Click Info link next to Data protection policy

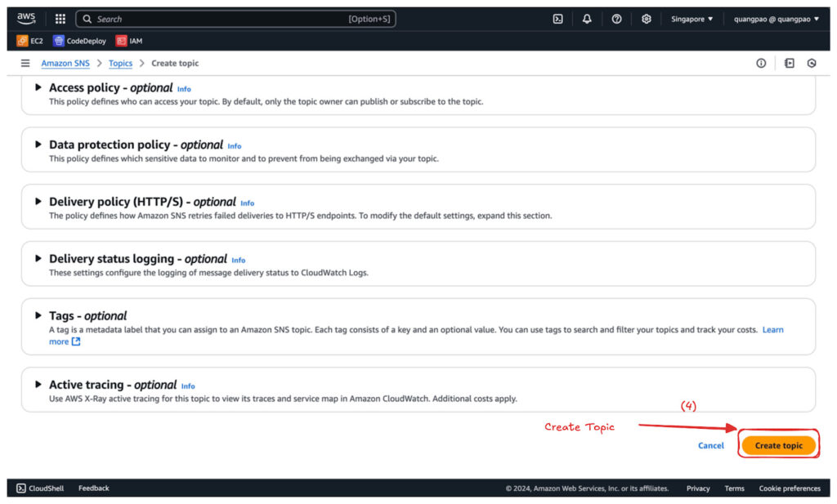[x=235, y=146]
